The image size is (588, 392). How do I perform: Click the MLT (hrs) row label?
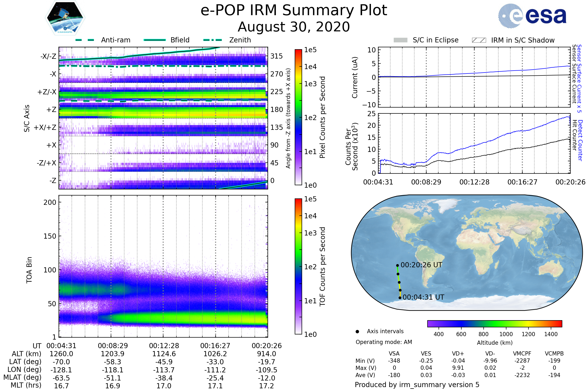click(26, 385)
